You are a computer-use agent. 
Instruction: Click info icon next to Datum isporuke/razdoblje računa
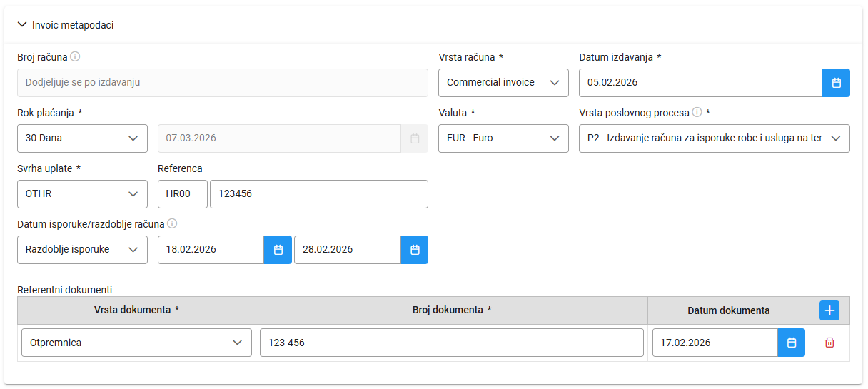(x=172, y=223)
